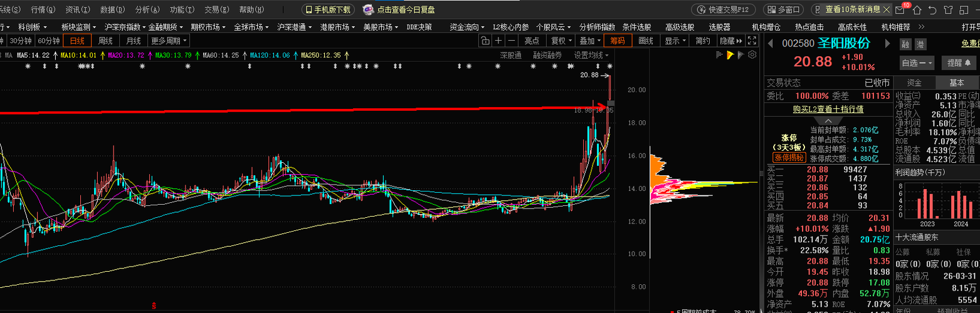
Task: Click 融资融券 label above chart
Action: pyautogui.click(x=547, y=55)
